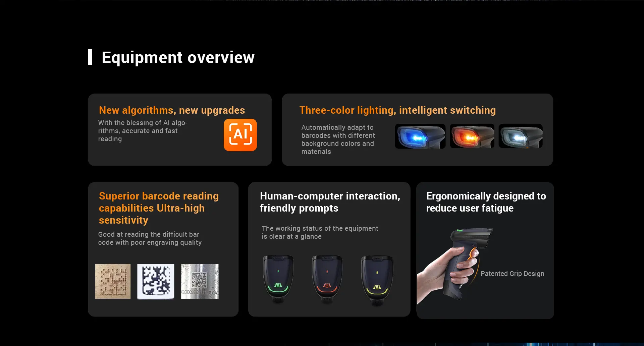Viewport: 644px width, 346px height.
Task: Click 'Human-computer interaction, friendly prompts' heading
Action: 330,202
